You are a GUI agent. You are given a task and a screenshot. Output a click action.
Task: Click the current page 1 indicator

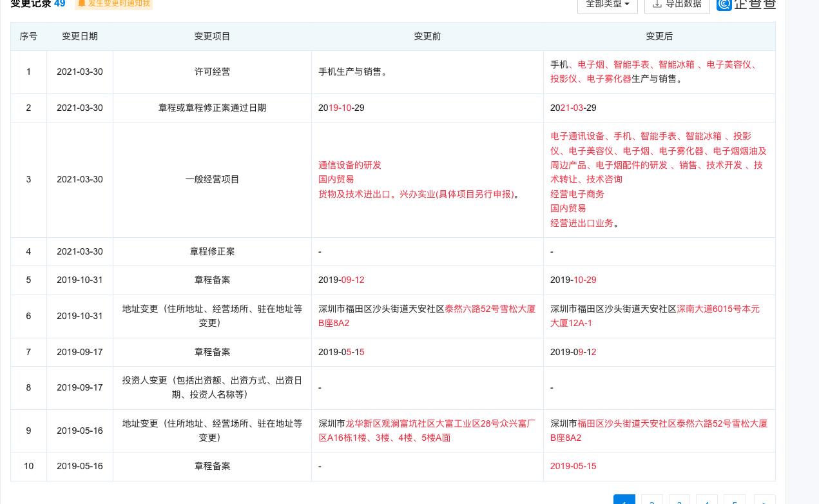(624, 503)
